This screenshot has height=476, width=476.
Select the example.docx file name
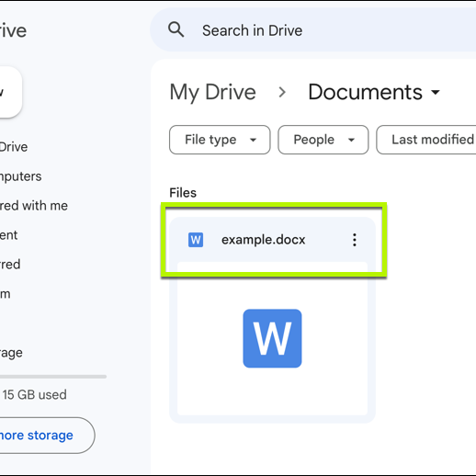point(264,240)
